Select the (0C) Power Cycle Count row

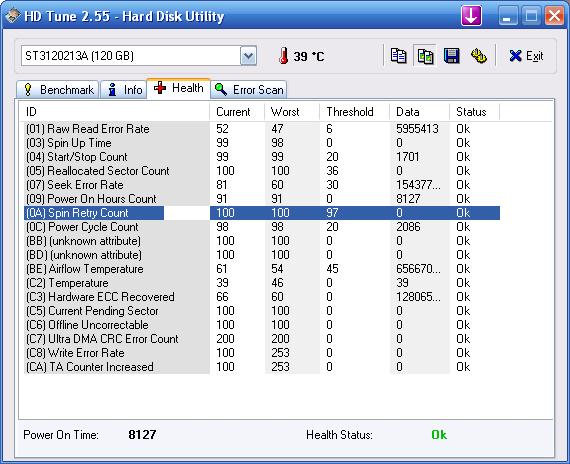262,227
